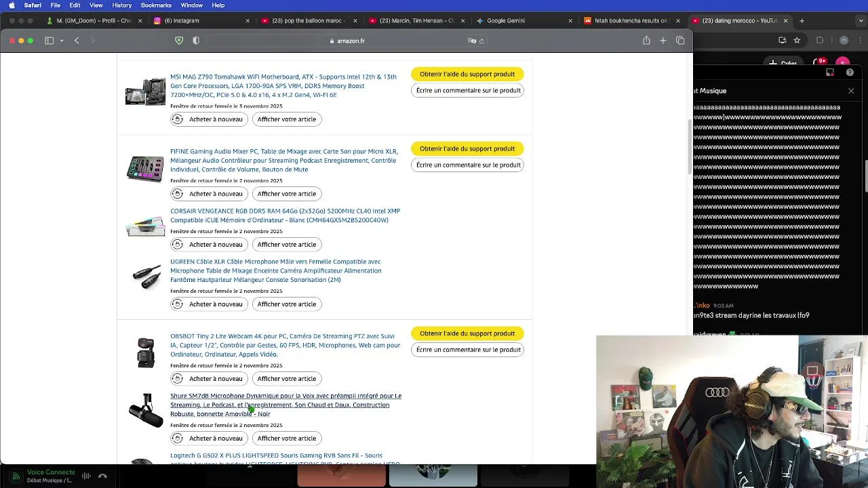Get product support for MSI motherboard
Viewport: 868px width, 488px height.
(467, 74)
